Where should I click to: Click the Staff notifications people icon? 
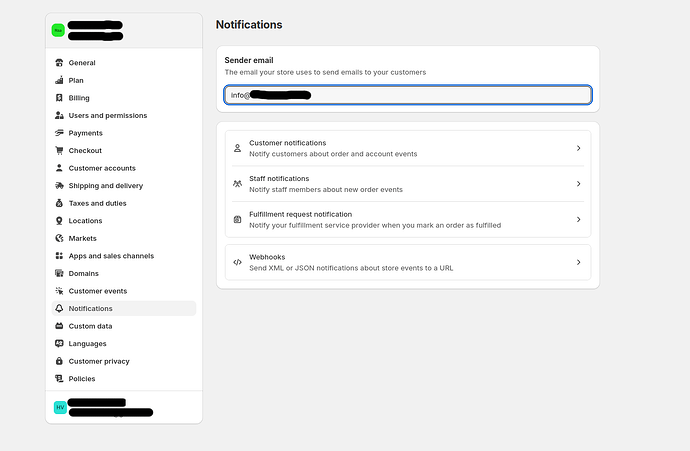(237, 184)
